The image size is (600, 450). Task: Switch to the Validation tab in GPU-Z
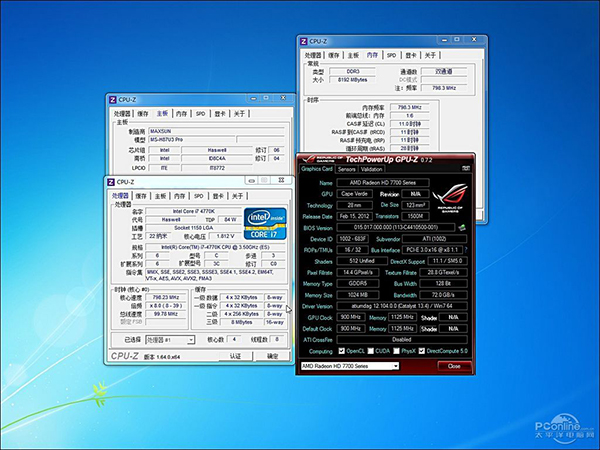[x=371, y=169]
